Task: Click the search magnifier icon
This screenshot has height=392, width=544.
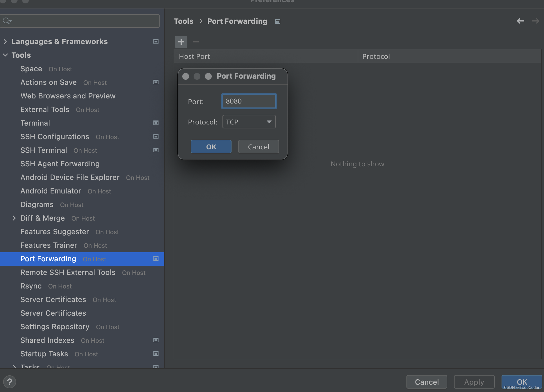Action: coord(6,21)
